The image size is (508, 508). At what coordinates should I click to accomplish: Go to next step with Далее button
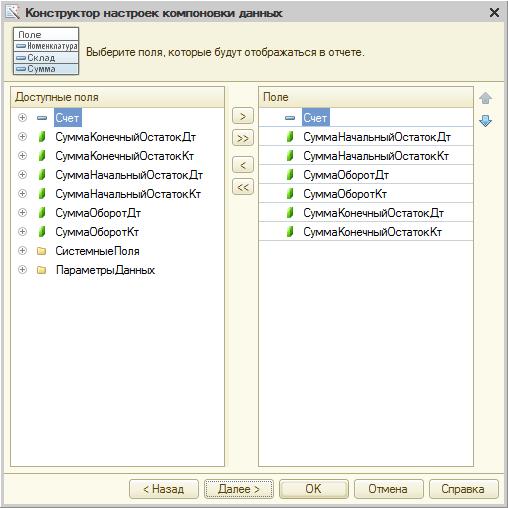point(239,489)
